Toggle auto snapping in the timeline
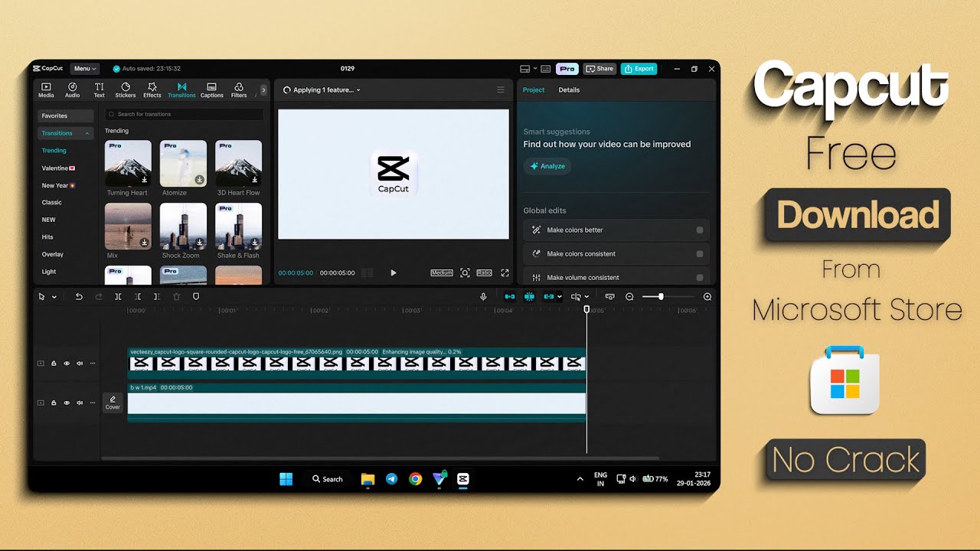The width and height of the screenshot is (980, 551). pyautogui.click(x=529, y=297)
